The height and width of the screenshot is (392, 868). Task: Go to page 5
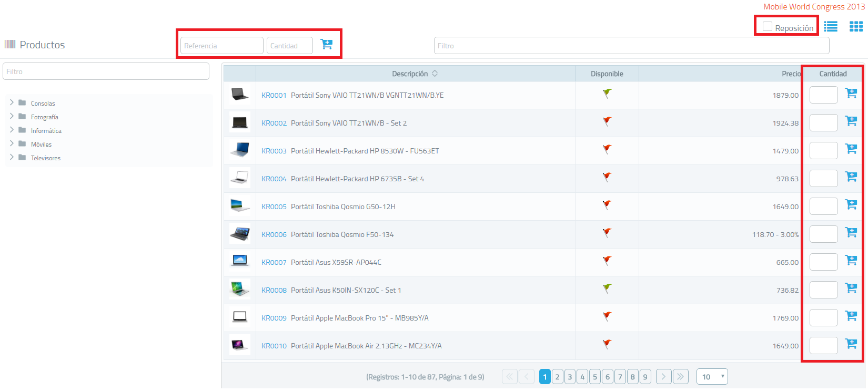(x=595, y=377)
